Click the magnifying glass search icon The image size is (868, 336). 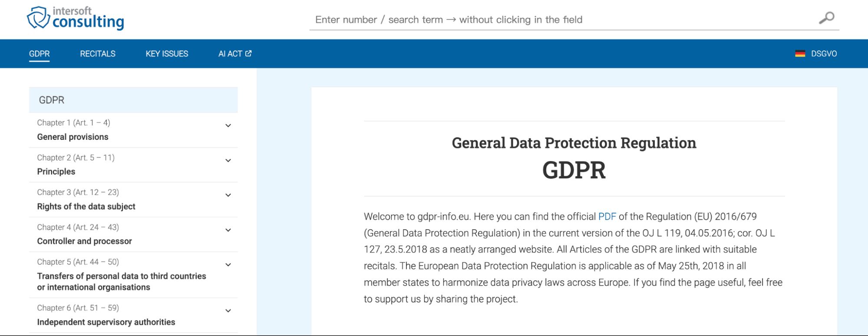(x=826, y=18)
